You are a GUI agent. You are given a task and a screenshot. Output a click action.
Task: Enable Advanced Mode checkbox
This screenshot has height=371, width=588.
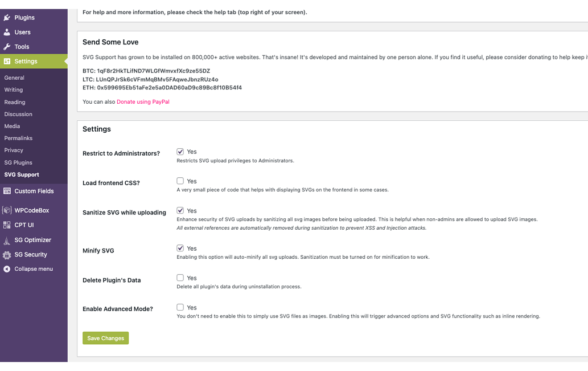180,308
